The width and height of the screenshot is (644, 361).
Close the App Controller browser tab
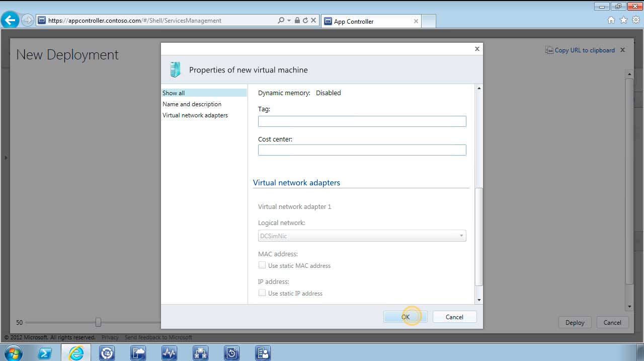(x=416, y=21)
